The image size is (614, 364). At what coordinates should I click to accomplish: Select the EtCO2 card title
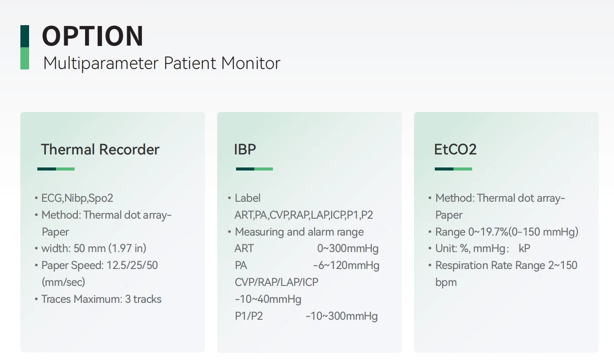point(456,149)
